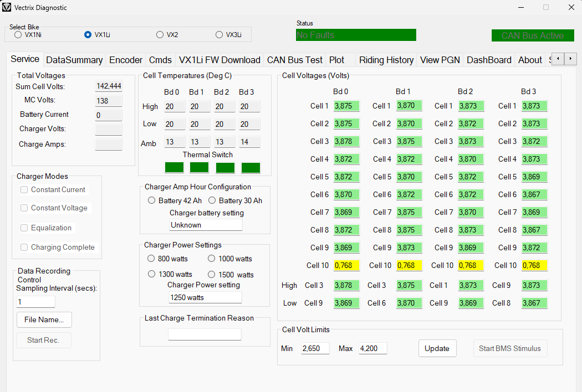The image size is (582, 392).
Task: Click the last green Thermal Switch indicator
Action: click(x=251, y=167)
